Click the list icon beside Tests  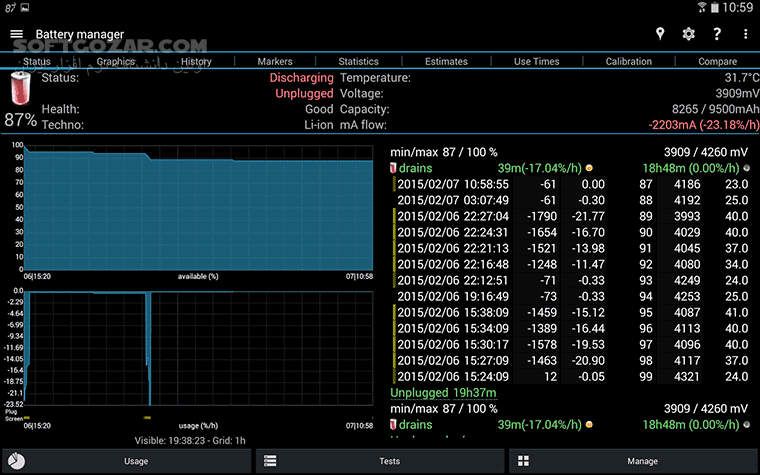click(x=268, y=461)
